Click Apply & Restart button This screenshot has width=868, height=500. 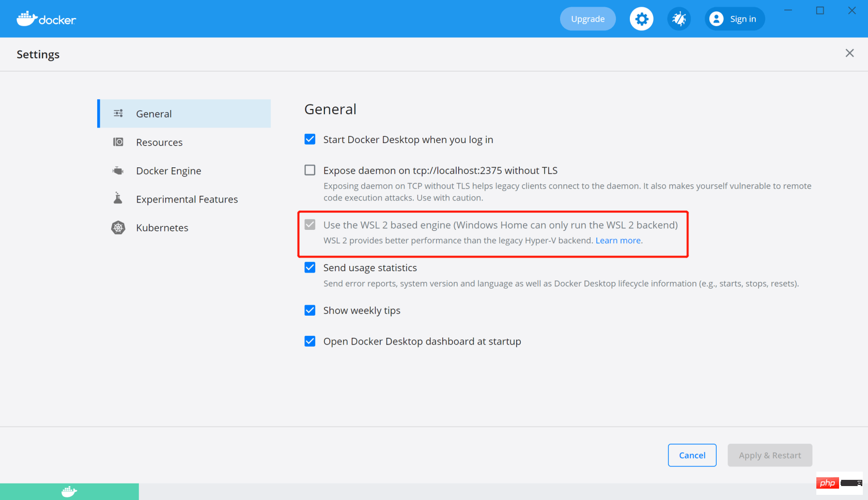[x=770, y=455]
